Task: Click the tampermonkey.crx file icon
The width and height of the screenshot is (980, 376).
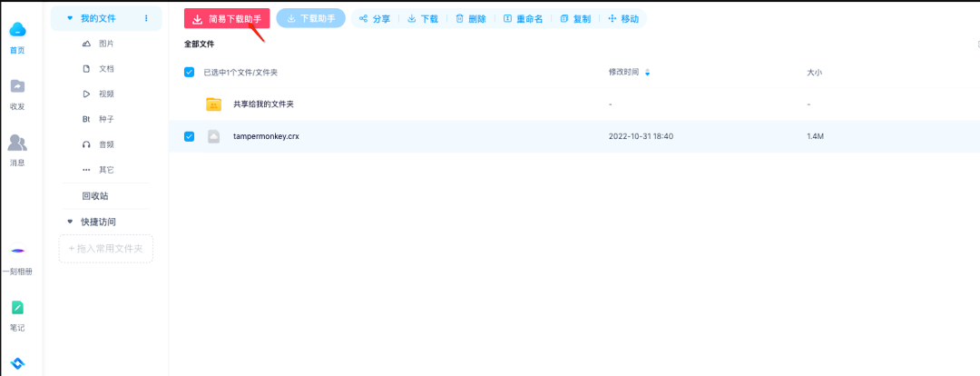Action: 214,136
